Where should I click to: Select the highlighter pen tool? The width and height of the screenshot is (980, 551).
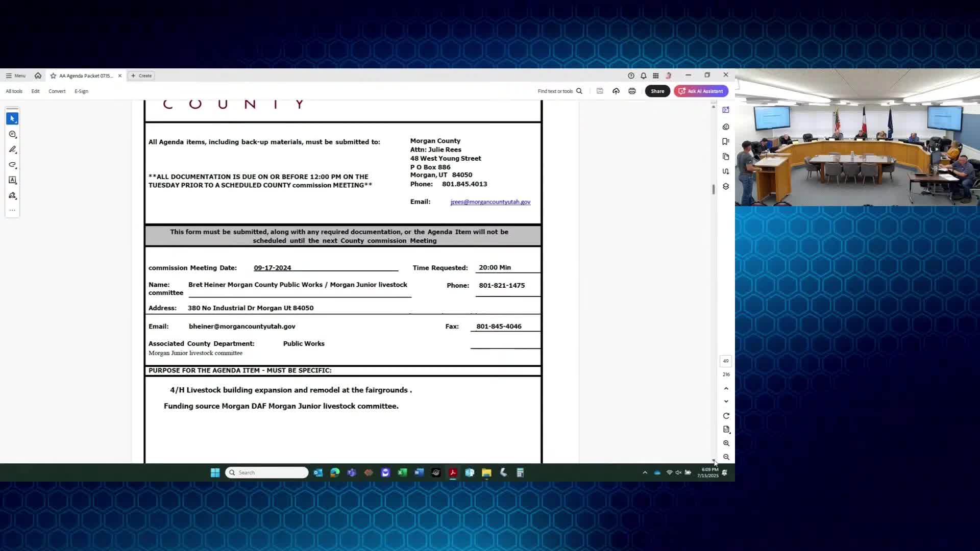click(13, 149)
